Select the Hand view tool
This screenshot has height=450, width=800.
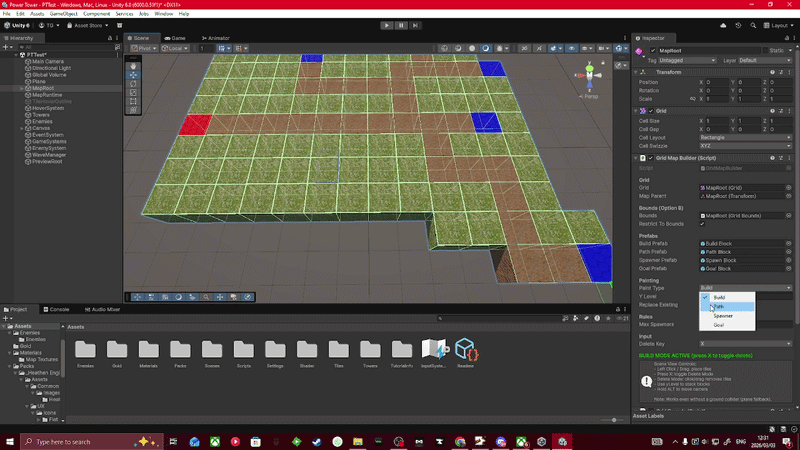point(133,66)
